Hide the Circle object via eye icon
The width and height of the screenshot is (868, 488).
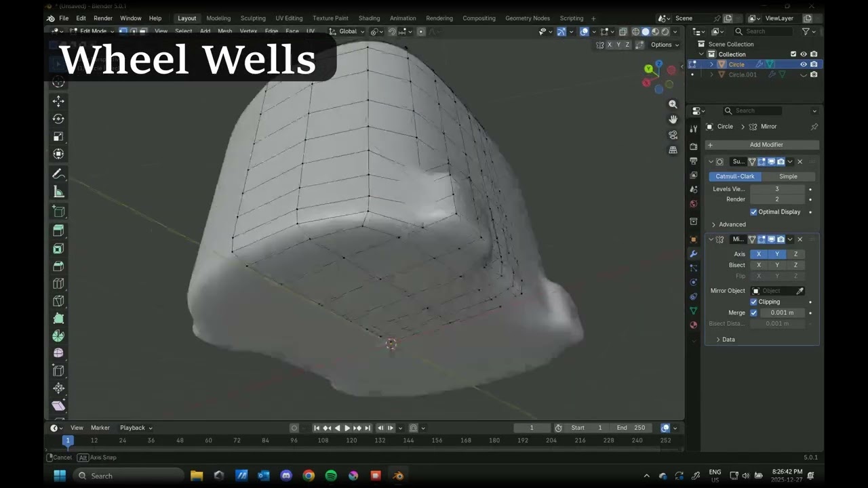804,64
